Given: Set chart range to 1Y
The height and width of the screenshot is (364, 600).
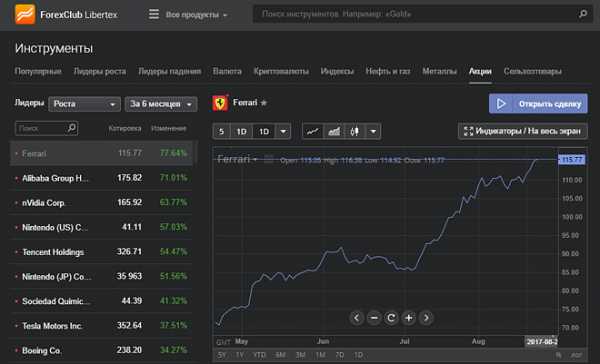Looking at the screenshot, I should point(240,355).
